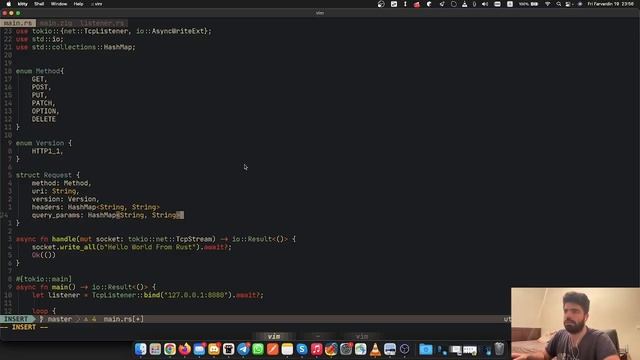Click the 'uri: String,' field
The height and width of the screenshot is (360, 640).
[56, 191]
